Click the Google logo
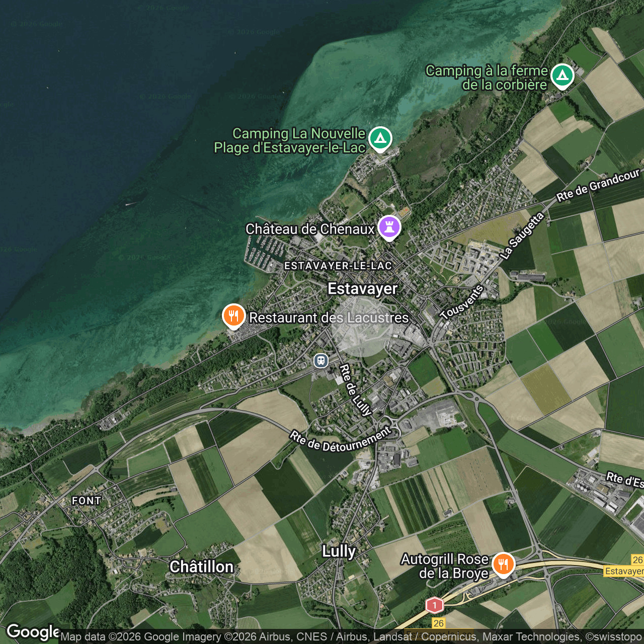The width and height of the screenshot is (644, 644). [33, 632]
